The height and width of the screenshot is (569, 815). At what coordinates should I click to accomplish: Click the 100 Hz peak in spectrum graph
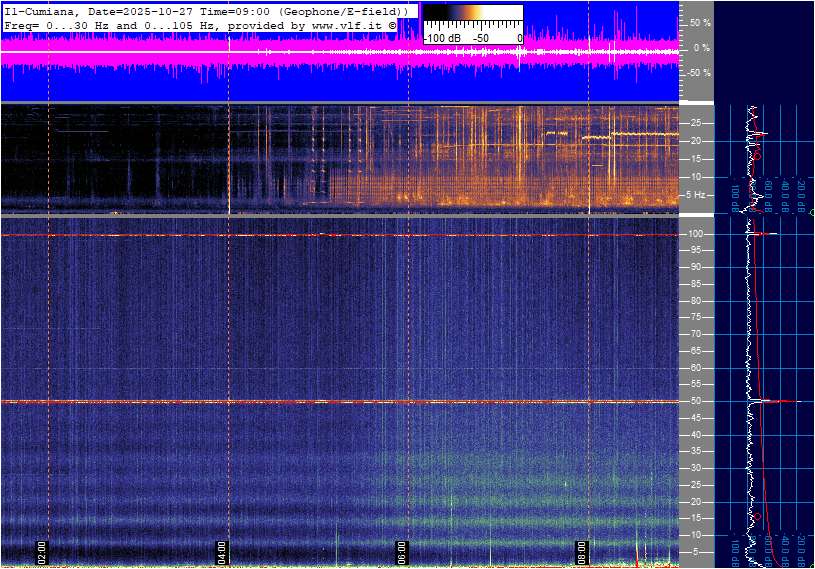coord(765,234)
